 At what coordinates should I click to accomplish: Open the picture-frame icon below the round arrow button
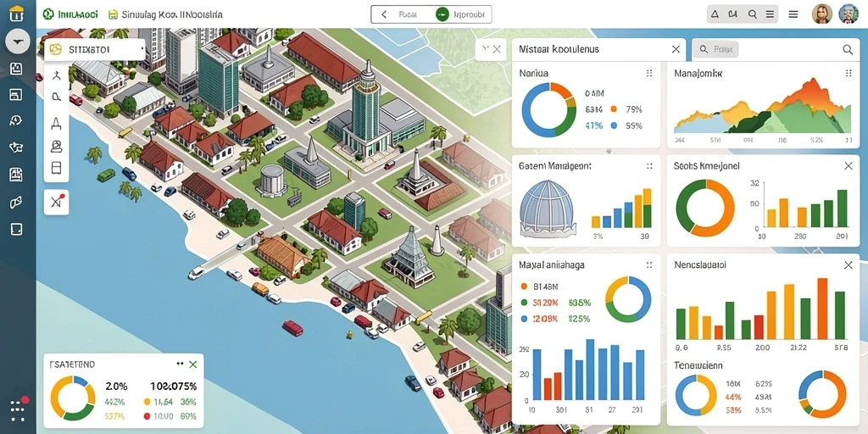point(16,69)
